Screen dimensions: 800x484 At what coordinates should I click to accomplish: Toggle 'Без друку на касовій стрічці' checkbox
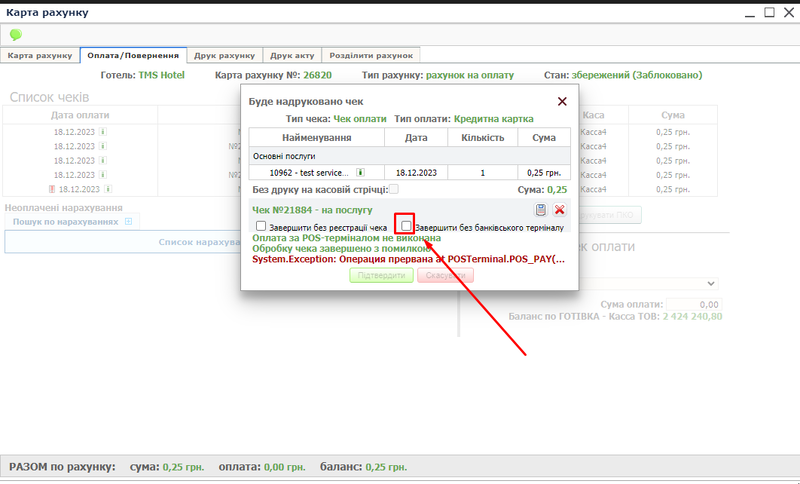(x=393, y=189)
